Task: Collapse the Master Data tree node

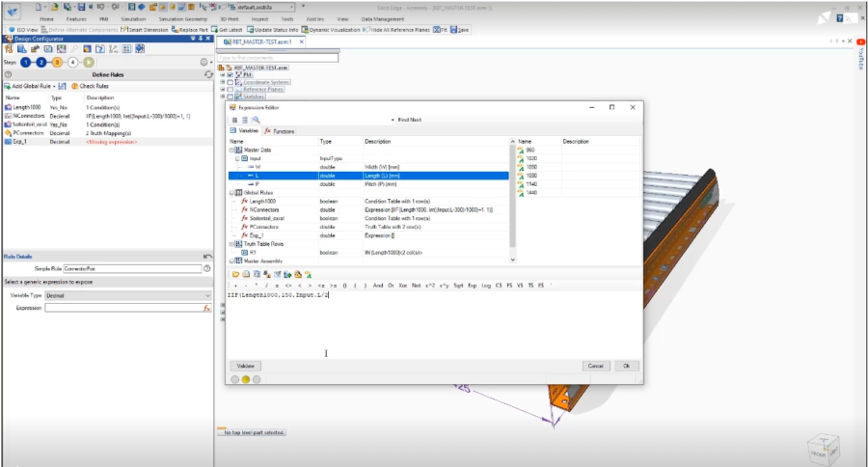Action: [231, 150]
